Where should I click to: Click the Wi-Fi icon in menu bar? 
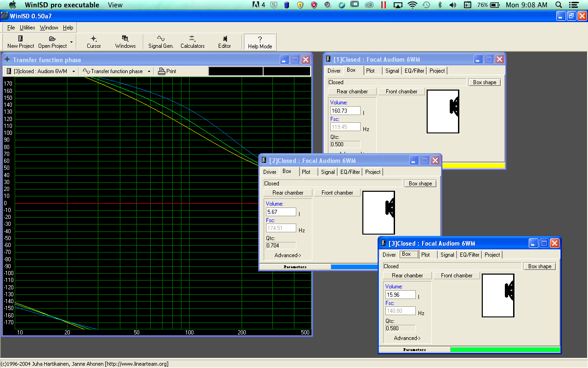pyautogui.click(x=413, y=5)
